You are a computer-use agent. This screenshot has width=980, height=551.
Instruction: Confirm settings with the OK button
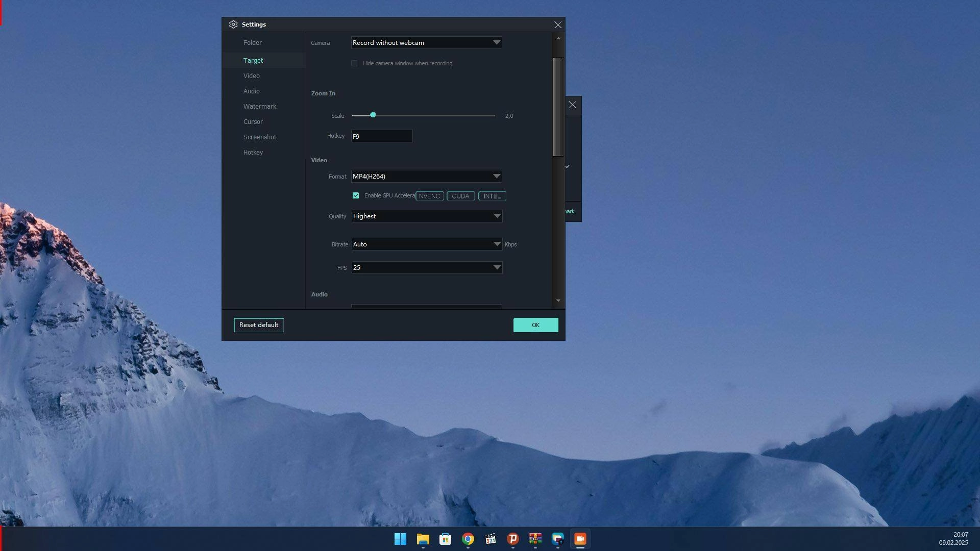(x=535, y=325)
